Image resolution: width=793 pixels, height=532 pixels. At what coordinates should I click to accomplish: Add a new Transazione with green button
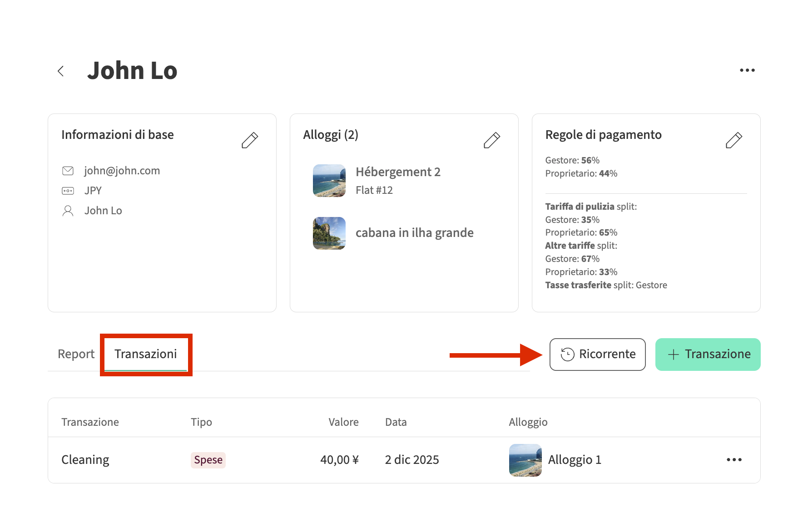[x=708, y=355]
